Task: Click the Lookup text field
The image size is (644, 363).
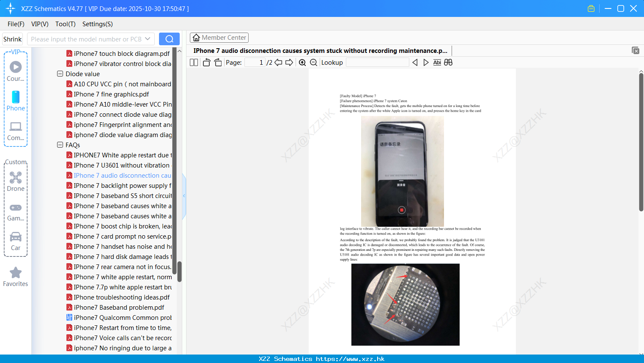Action: [x=377, y=62]
